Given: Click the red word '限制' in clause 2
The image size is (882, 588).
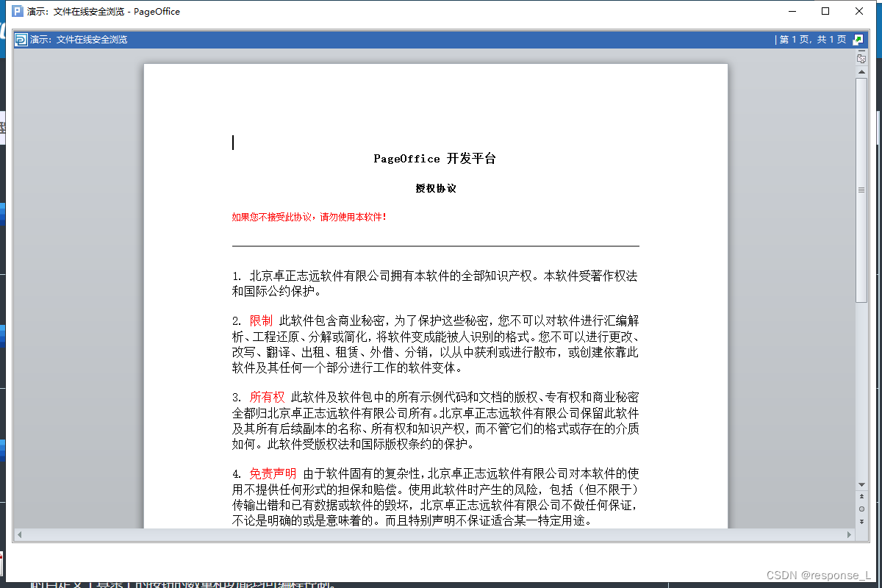Looking at the screenshot, I should [261, 321].
